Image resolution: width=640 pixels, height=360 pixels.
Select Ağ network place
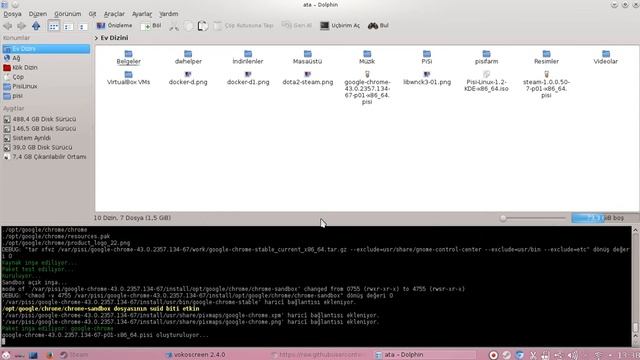coord(46,58)
